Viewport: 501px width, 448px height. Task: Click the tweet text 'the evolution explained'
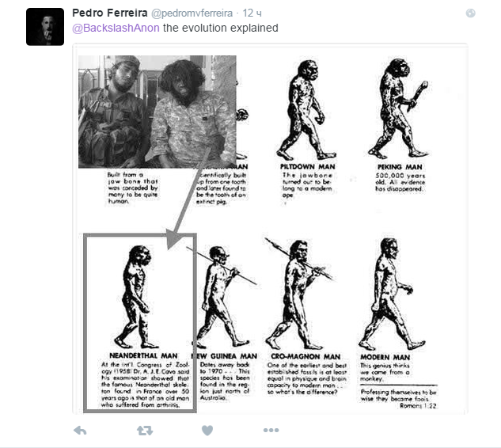tap(221, 28)
